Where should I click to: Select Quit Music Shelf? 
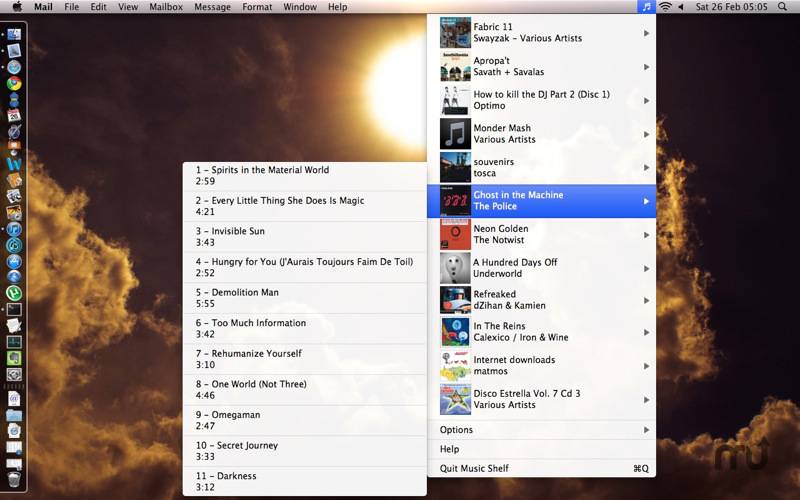pos(541,468)
